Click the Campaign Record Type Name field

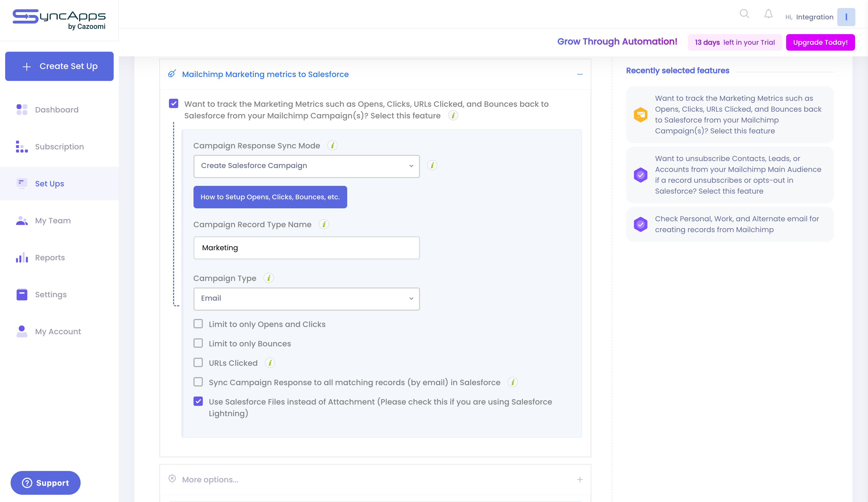[307, 248]
